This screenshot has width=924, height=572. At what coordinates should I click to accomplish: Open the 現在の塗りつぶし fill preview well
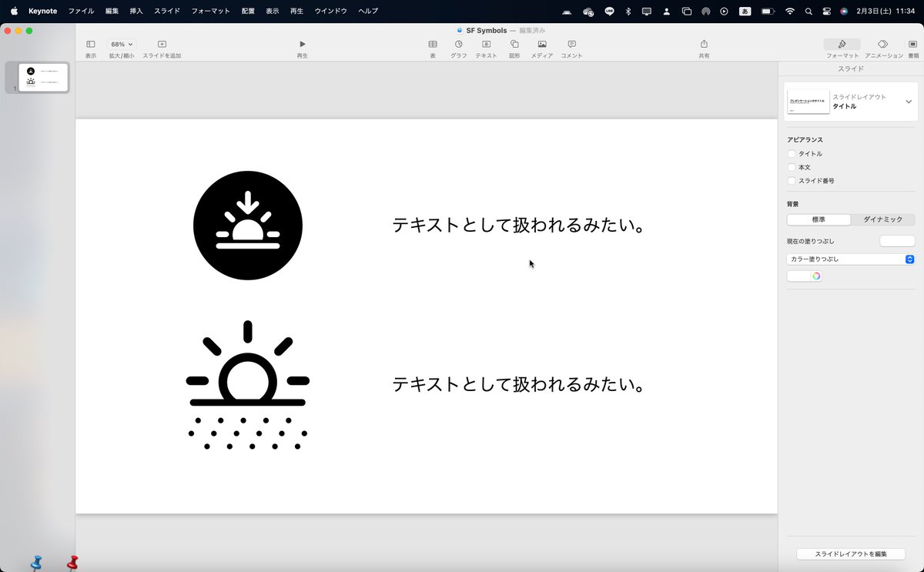pyautogui.click(x=897, y=241)
